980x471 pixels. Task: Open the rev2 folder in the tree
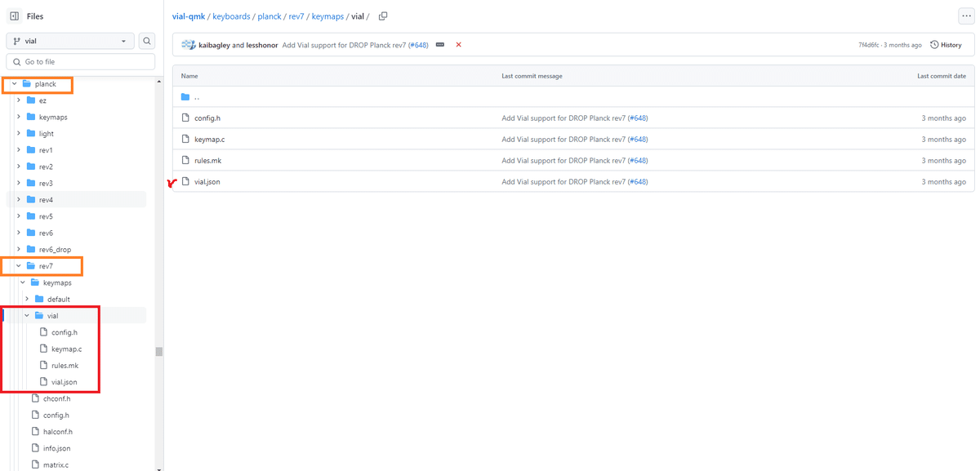[46, 167]
